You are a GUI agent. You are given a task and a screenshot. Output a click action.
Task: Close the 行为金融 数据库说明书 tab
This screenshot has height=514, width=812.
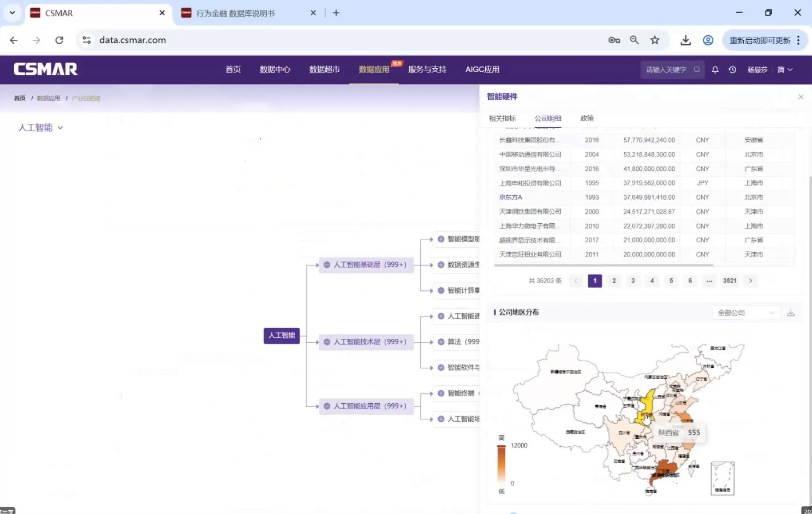[313, 13]
